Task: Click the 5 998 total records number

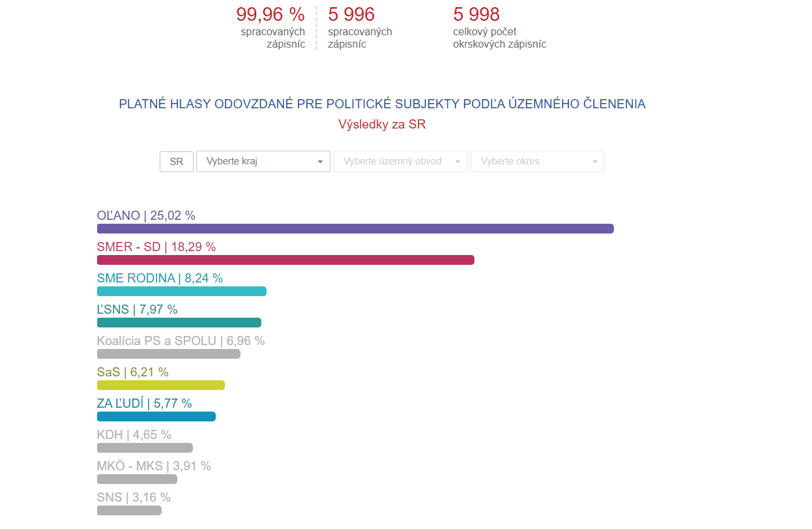Action: click(476, 14)
